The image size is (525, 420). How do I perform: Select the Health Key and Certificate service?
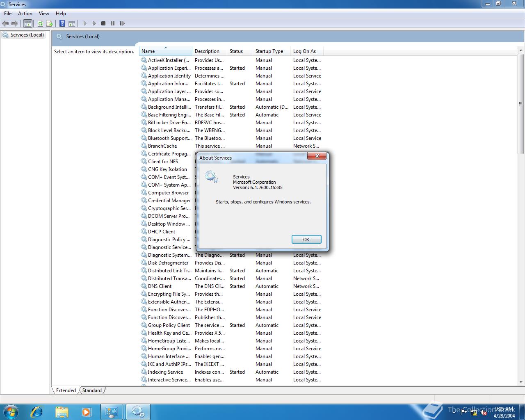(231, 333)
